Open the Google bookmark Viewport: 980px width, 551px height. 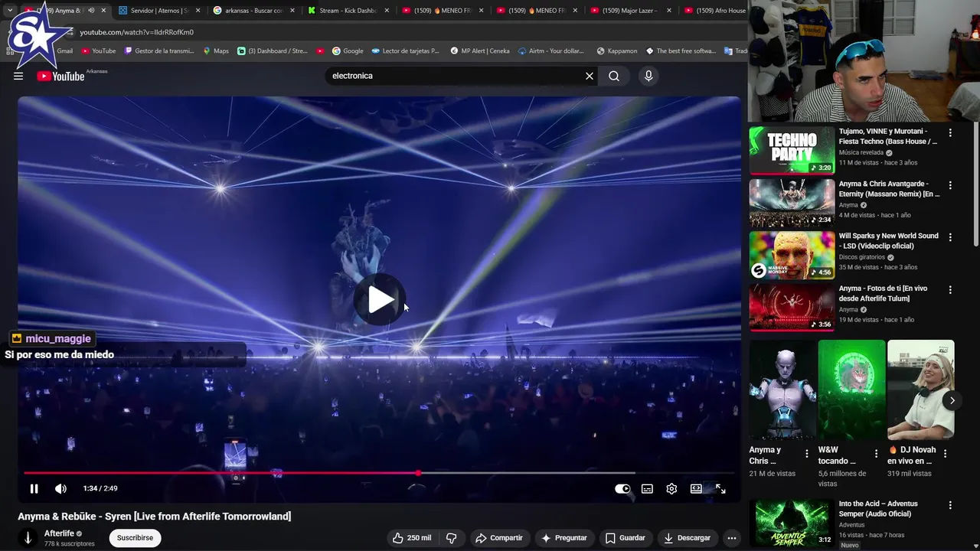(347, 51)
